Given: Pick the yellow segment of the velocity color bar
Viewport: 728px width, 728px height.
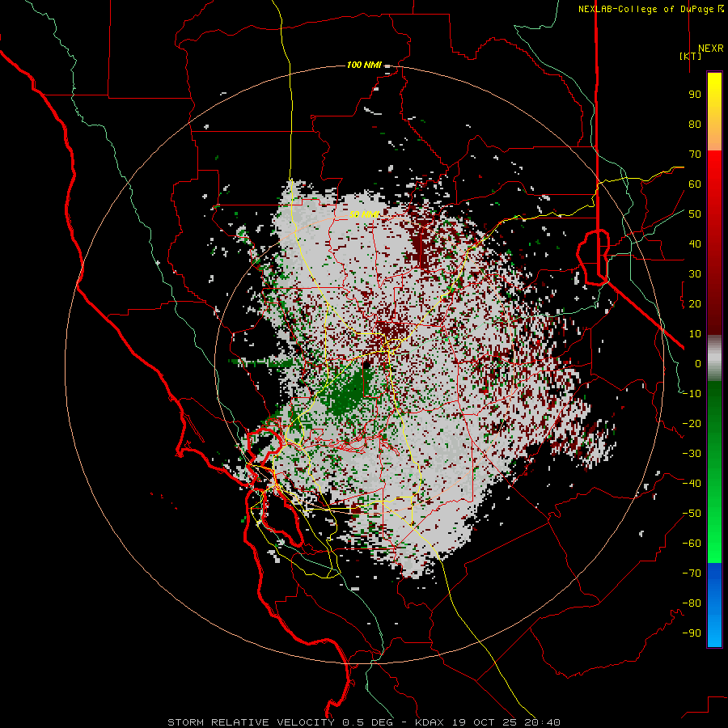Looking at the screenshot, I should point(714,112).
